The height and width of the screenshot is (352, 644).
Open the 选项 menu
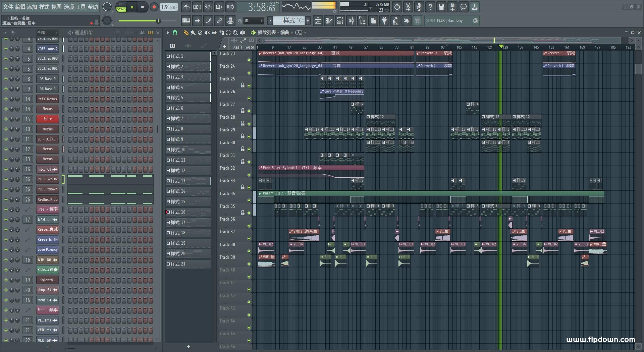[69, 7]
